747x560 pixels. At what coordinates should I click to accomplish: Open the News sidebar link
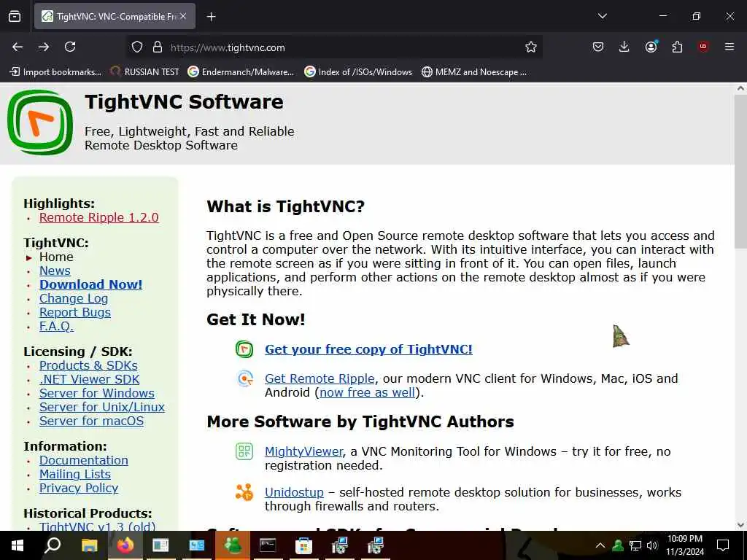click(55, 271)
